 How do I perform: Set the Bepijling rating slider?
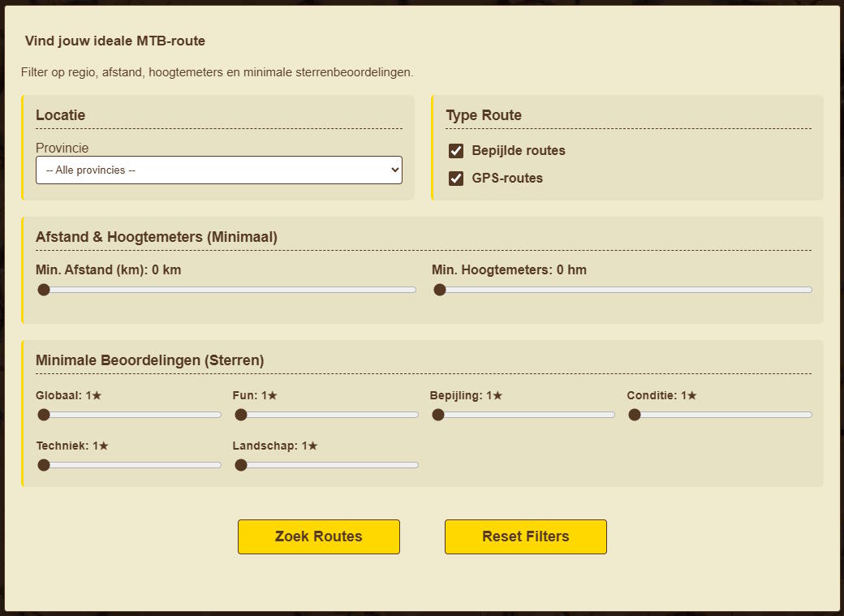(x=523, y=415)
